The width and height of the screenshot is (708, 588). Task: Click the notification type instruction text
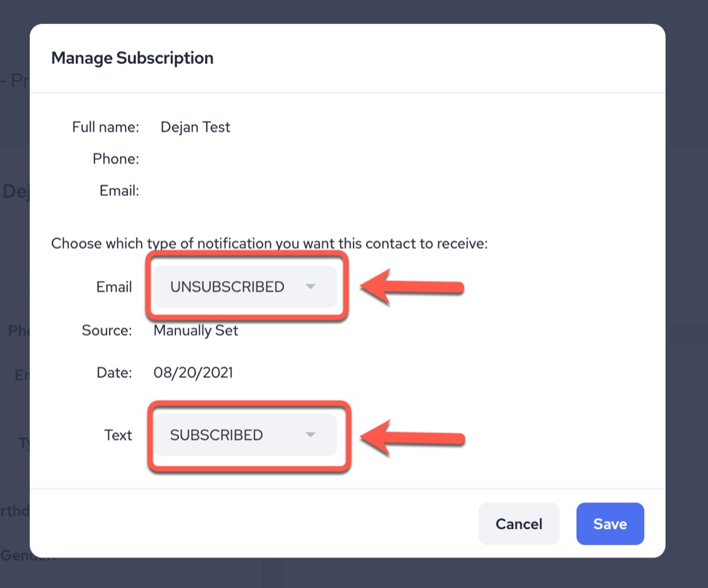[x=269, y=243]
